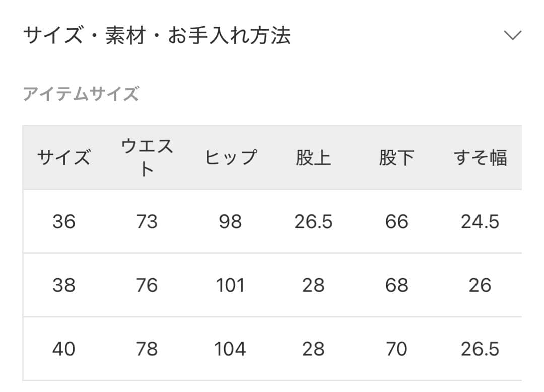This screenshot has height=392, width=544.
Task: Select the すそ幅 column header
Action: (x=481, y=157)
